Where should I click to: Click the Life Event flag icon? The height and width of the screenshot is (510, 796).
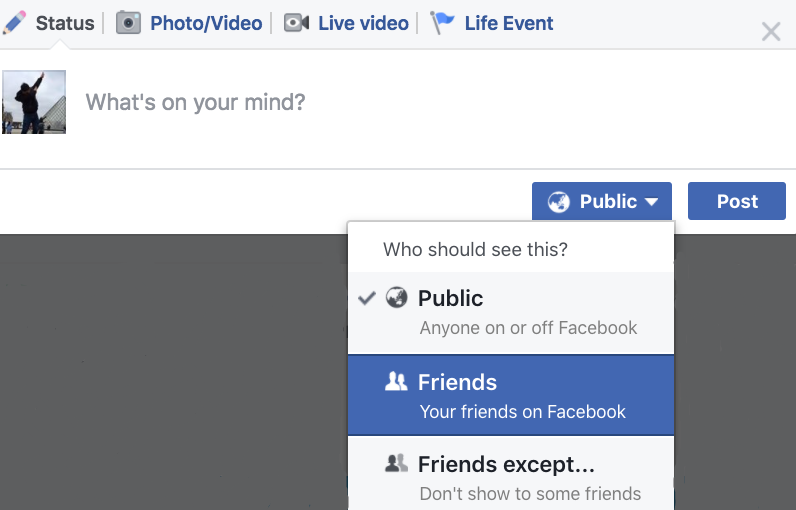point(442,22)
